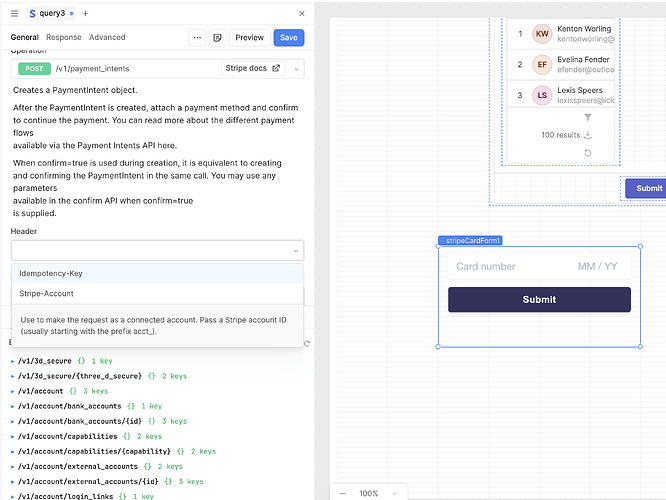The width and height of the screenshot is (666, 500).
Task: Select the stripeCardForm1 component label
Action: click(x=470, y=240)
